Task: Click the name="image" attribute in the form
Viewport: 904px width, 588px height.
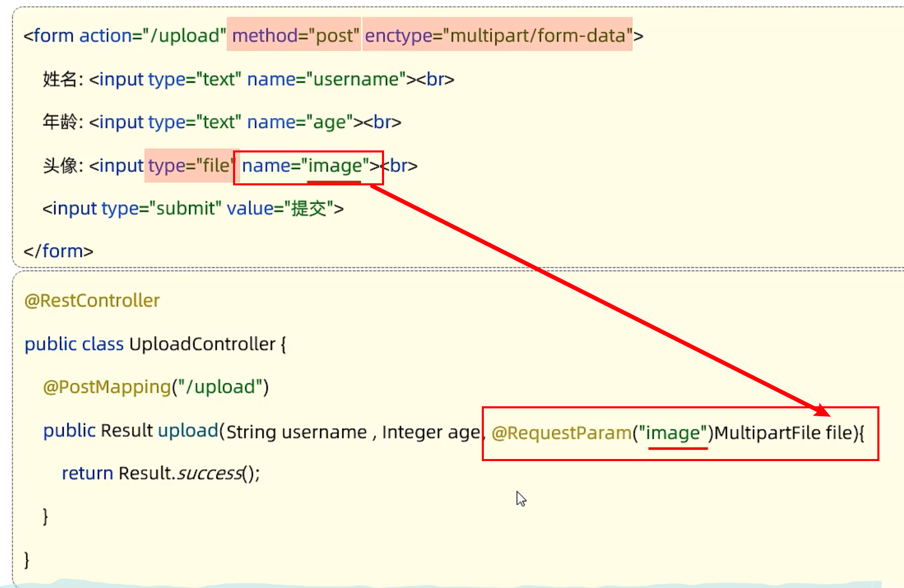Action: pyautogui.click(x=306, y=166)
